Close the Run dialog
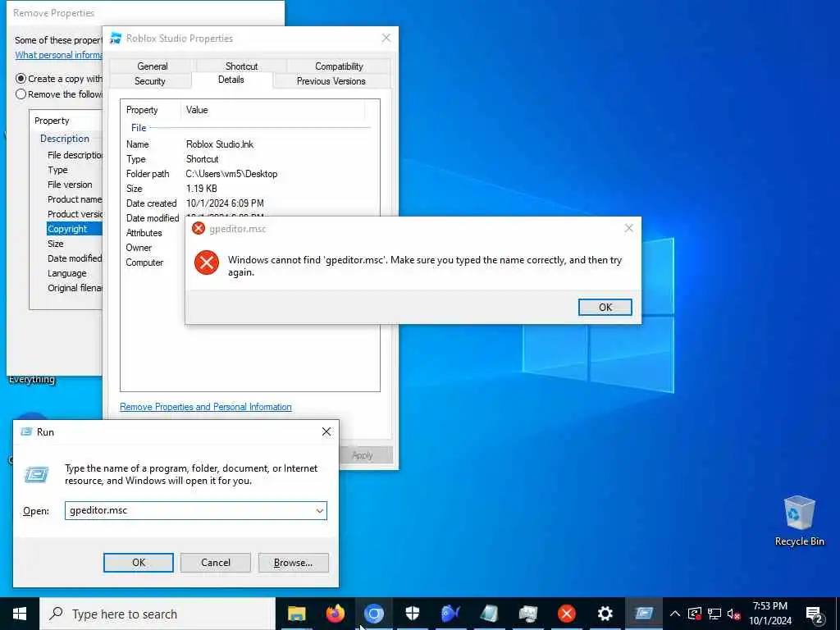 tap(326, 431)
